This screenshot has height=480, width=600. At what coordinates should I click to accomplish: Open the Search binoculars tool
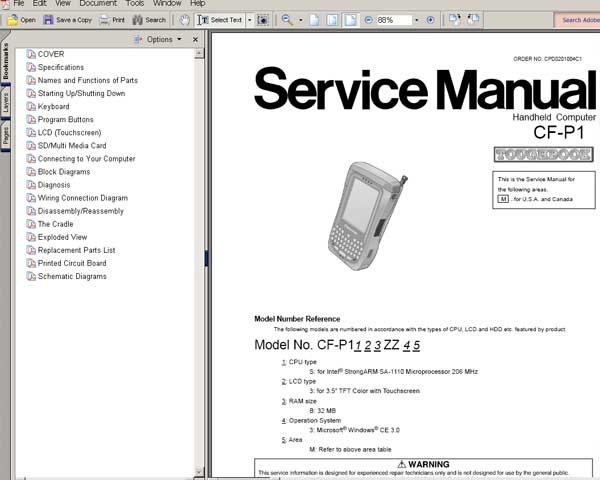click(149, 20)
